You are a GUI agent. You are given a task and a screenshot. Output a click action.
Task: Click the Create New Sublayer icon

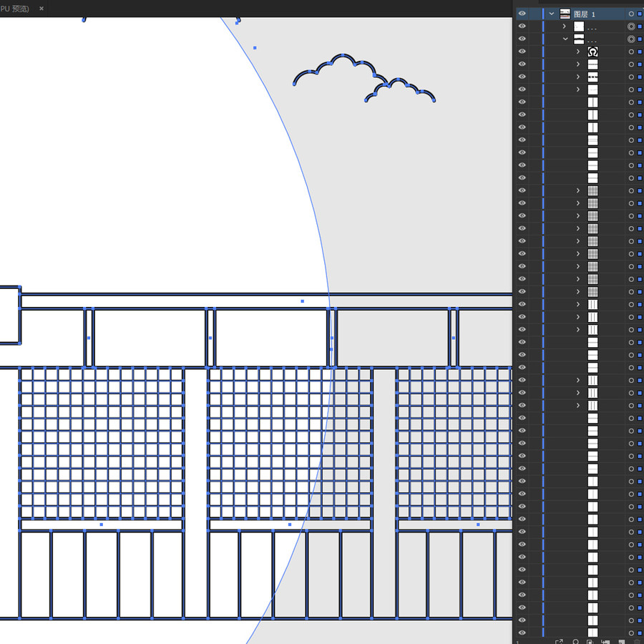click(x=605, y=641)
